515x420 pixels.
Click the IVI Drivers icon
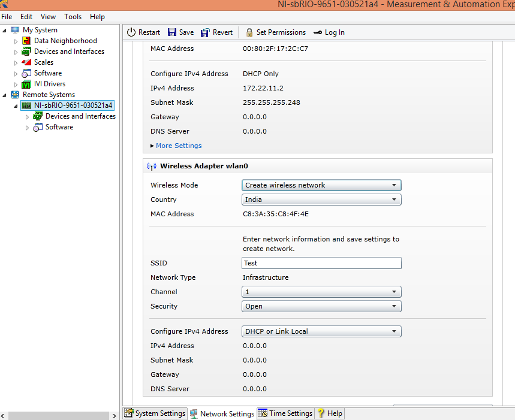pyautogui.click(x=26, y=84)
